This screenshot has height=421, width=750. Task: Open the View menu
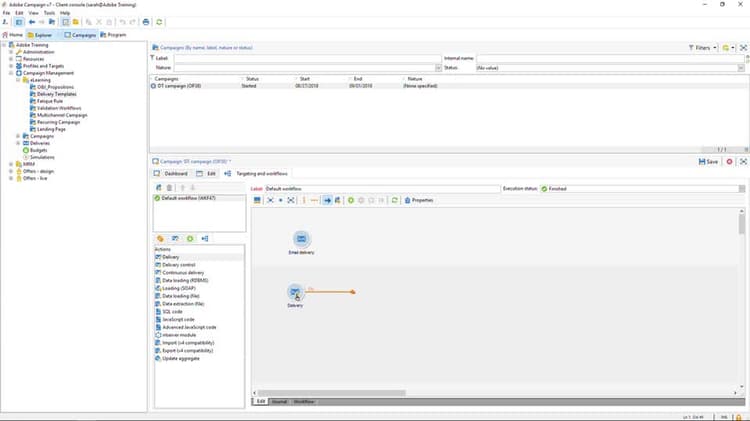pyautogui.click(x=33, y=13)
